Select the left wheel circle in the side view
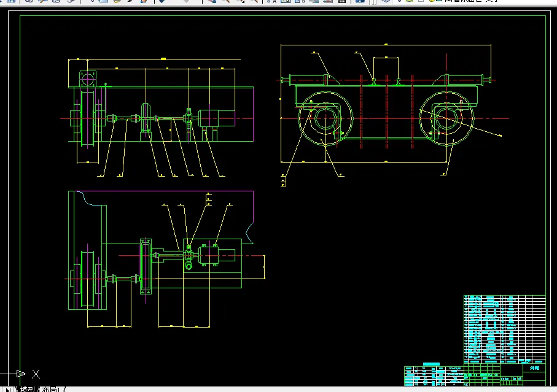 [325, 118]
